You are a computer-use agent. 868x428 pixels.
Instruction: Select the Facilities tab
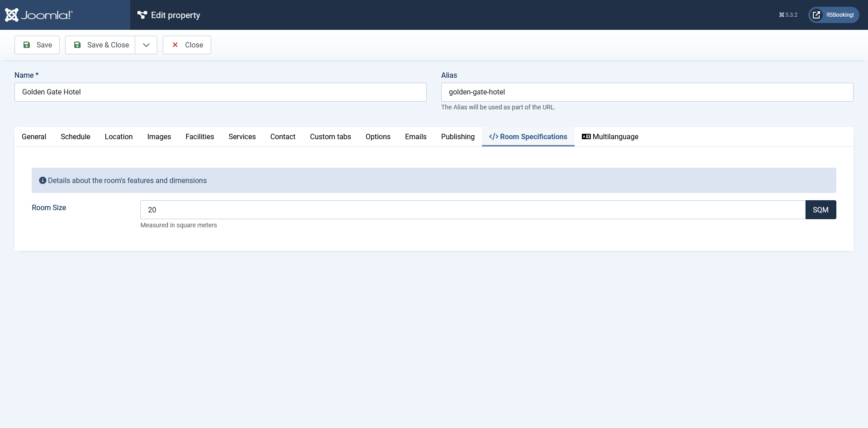pyautogui.click(x=200, y=136)
